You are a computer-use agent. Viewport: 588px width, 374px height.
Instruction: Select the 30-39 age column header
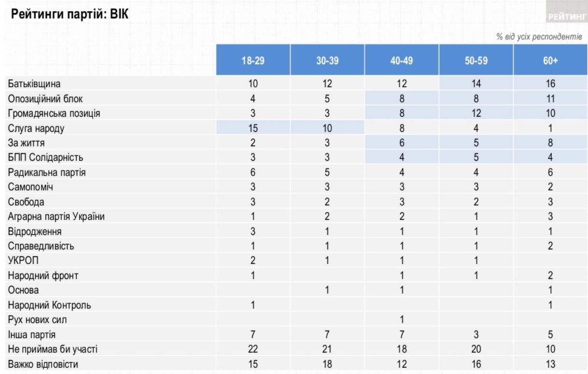pyautogui.click(x=327, y=60)
